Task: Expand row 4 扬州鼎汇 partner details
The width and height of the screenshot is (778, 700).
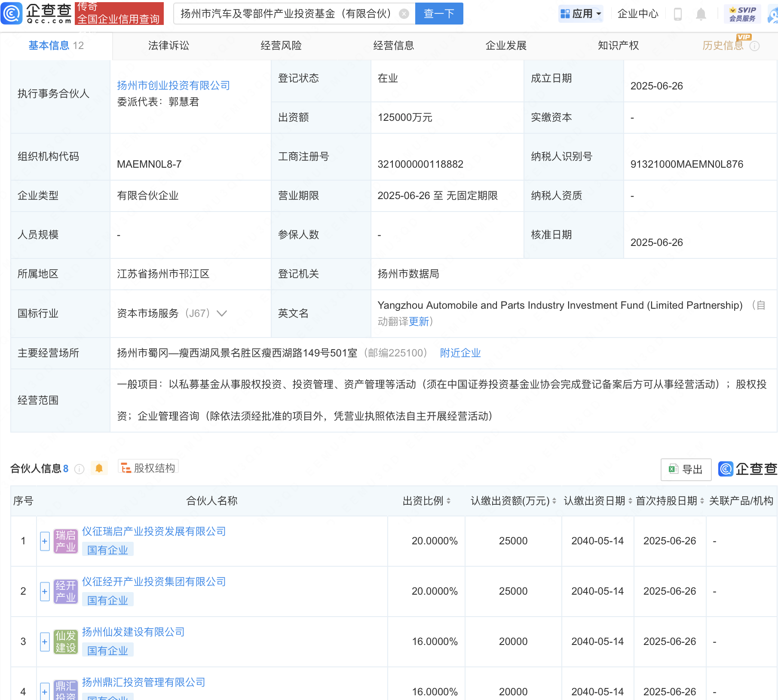Action: coord(45,691)
